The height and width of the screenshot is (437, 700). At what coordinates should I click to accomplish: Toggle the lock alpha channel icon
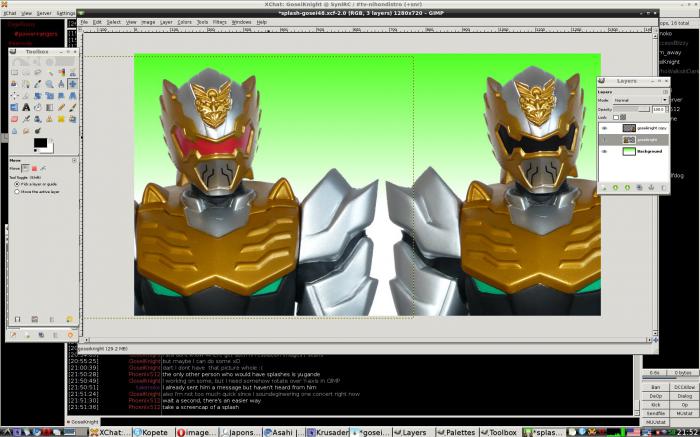pos(623,117)
